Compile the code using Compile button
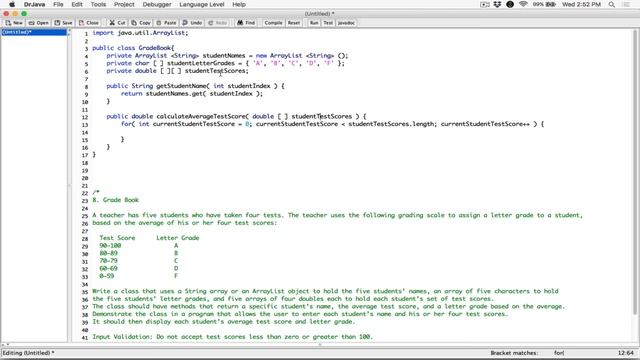The image size is (640, 360). coord(273,23)
